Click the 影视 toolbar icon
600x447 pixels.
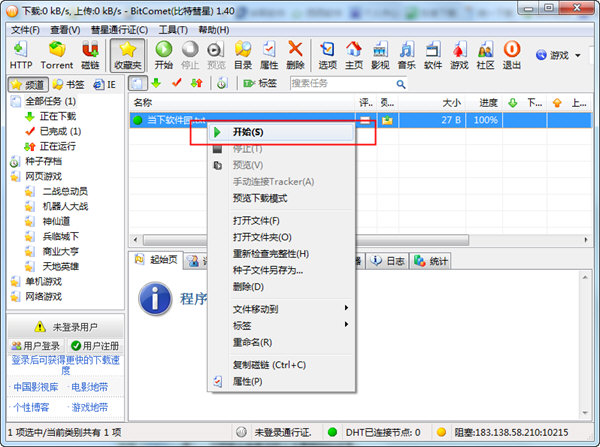(x=380, y=53)
